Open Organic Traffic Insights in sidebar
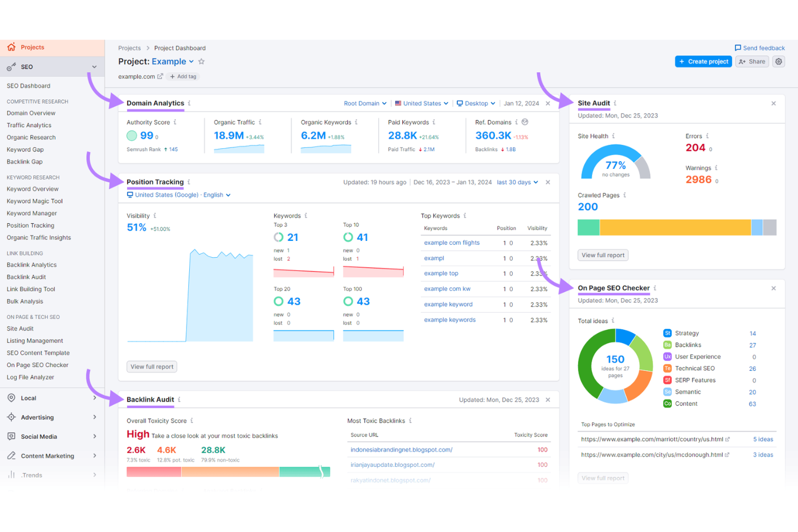Image resolution: width=798 pixels, height=532 pixels. coord(39,238)
